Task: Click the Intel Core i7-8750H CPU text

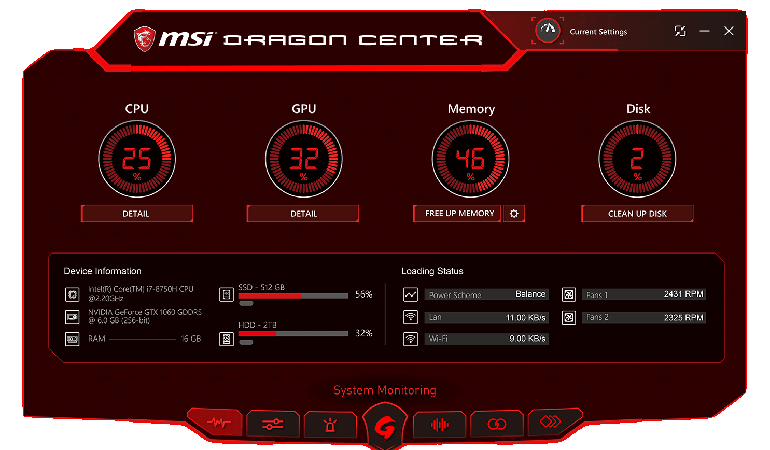Action: click(141, 293)
